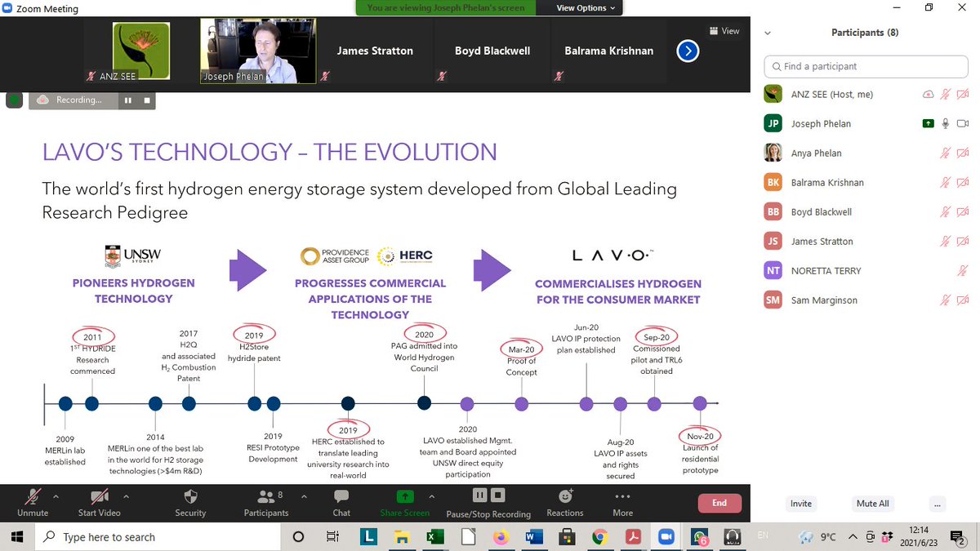Open File Explorer from the taskbar
This screenshot has width=980, height=551.
click(x=401, y=537)
